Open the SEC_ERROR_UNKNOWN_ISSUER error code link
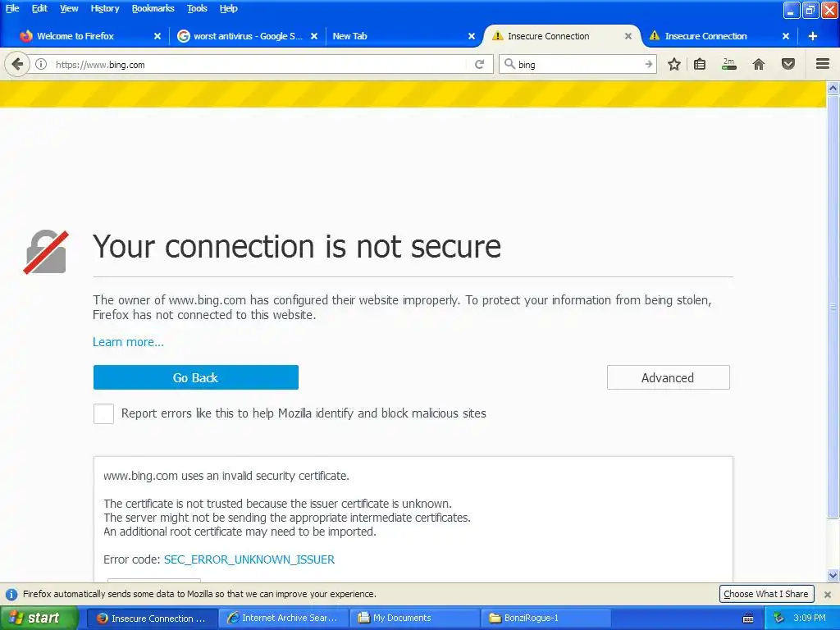This screenshot has height=630, width=840. tap(249, 559)
